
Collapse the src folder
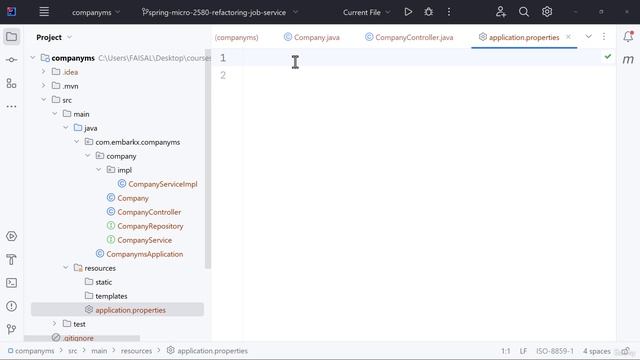tap(43, 100)
